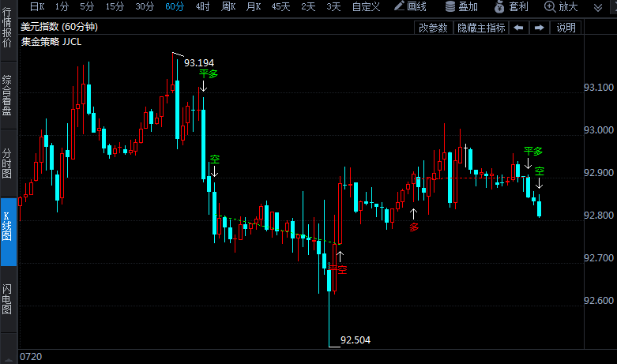This screenshot has height=364, width=617.
Task: Click the 隐藏主指标 button
Action: coord(481,28)
